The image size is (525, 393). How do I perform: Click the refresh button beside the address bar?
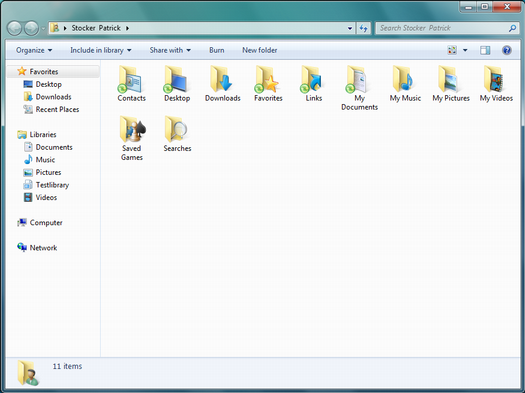363,28
